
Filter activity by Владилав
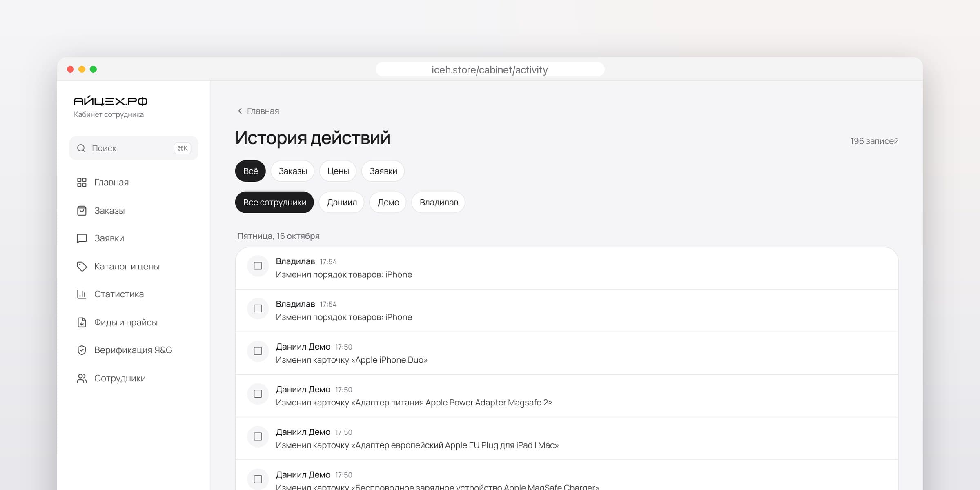(x=439, y=203)
